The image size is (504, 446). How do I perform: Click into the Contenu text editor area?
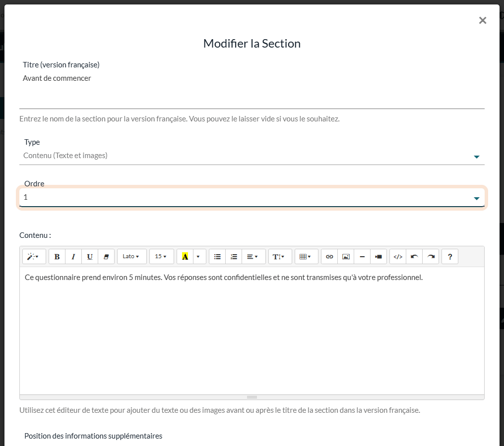252,331
